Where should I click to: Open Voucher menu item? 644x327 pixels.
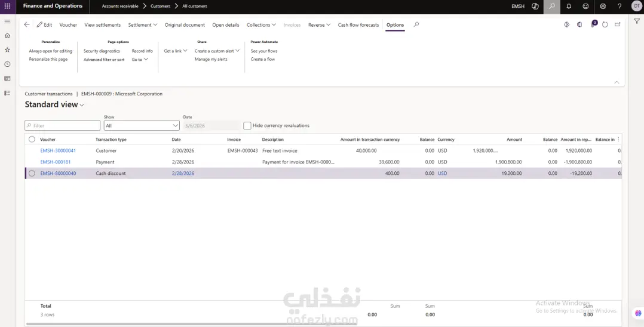click(x=68, y=24)
